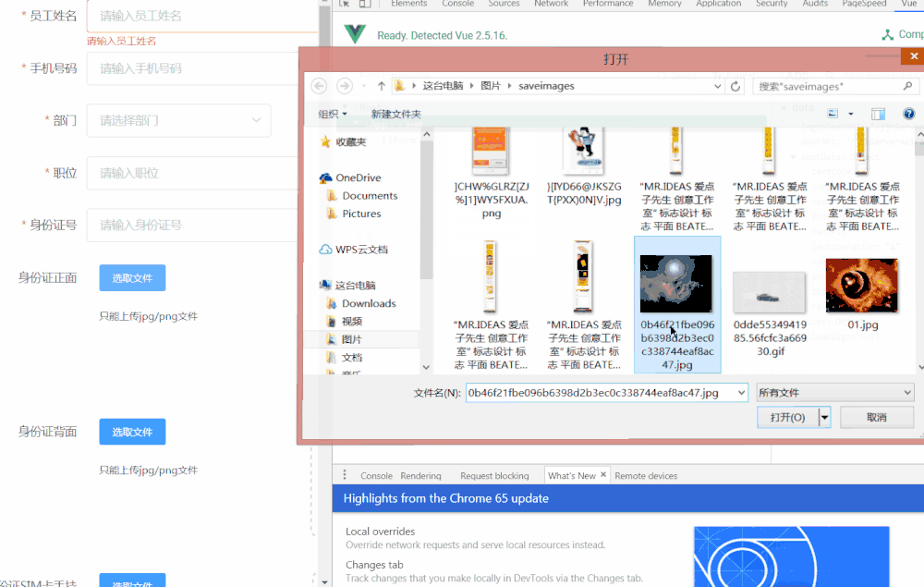924x587 pixels.
Task: Click the 员工姓名 input field
Action: 202,16
